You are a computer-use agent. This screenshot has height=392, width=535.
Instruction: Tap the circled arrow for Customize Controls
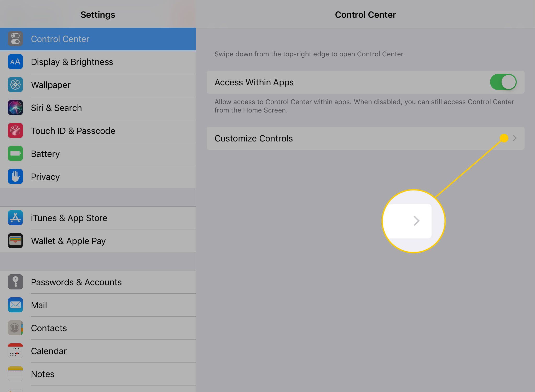point(514,138)
